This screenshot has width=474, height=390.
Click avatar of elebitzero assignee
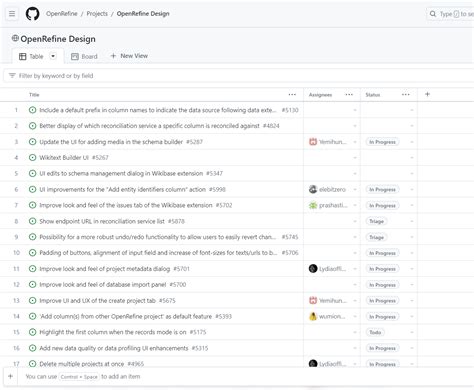(313, 189)
